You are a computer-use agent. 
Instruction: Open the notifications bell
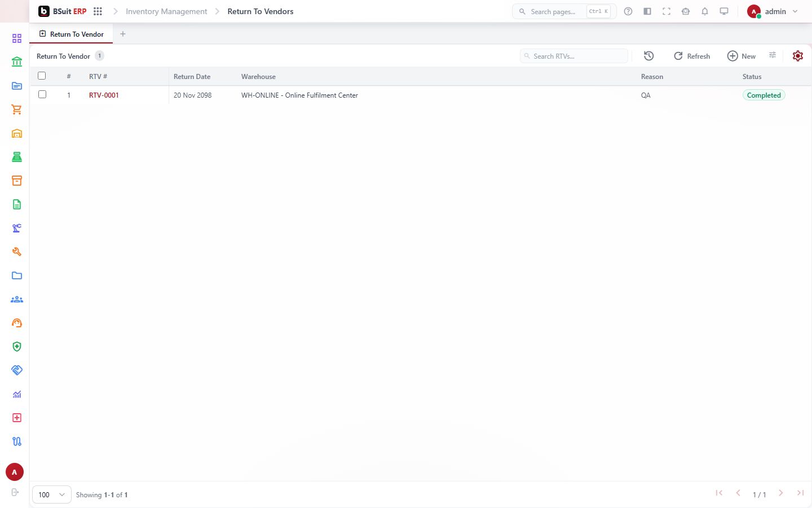pyautogui.click(x=705, y=11)
